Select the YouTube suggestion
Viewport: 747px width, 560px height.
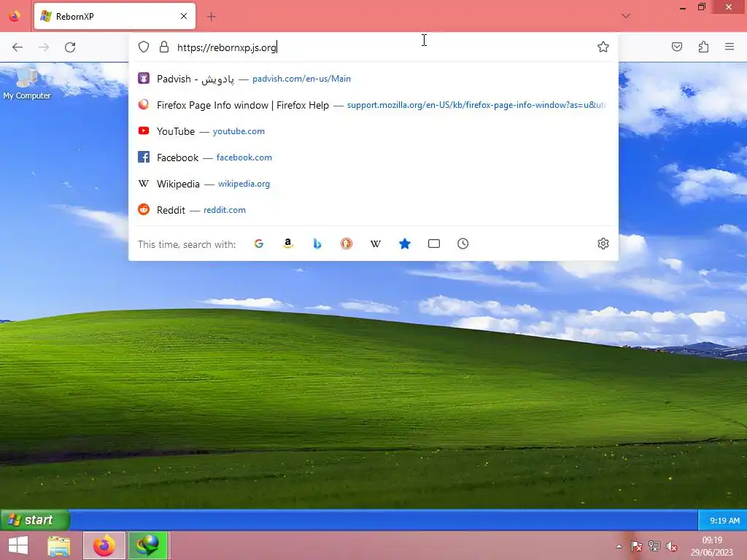pyautogui.click(x=373, y=131)
